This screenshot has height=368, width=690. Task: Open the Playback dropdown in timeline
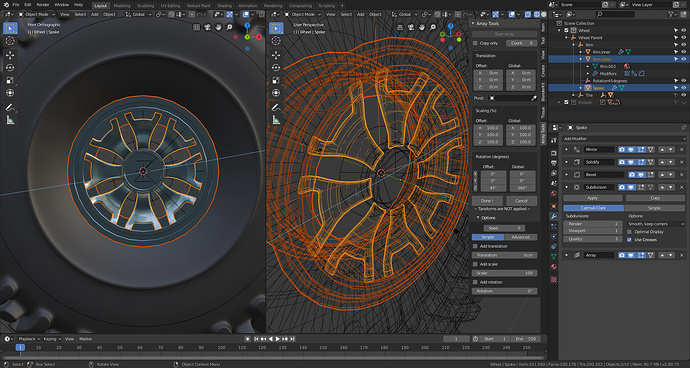(29, 339)
